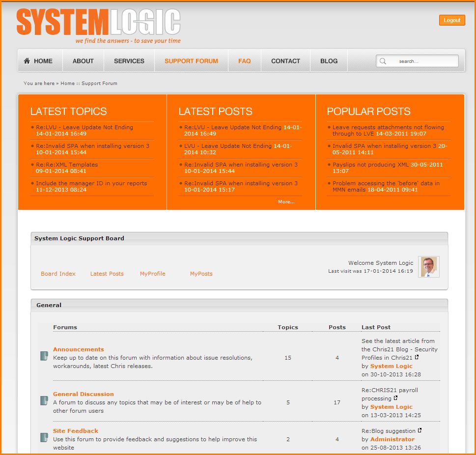476x455 pixels.
Task: Click the search magnifier icon
Action: [383, 61]
